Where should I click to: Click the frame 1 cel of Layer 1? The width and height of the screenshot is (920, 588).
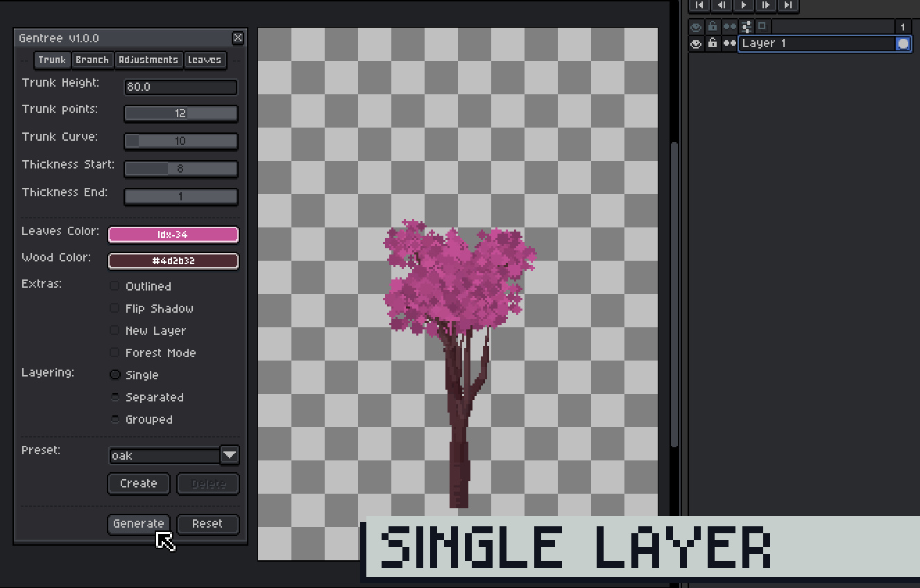click(904, 43)
